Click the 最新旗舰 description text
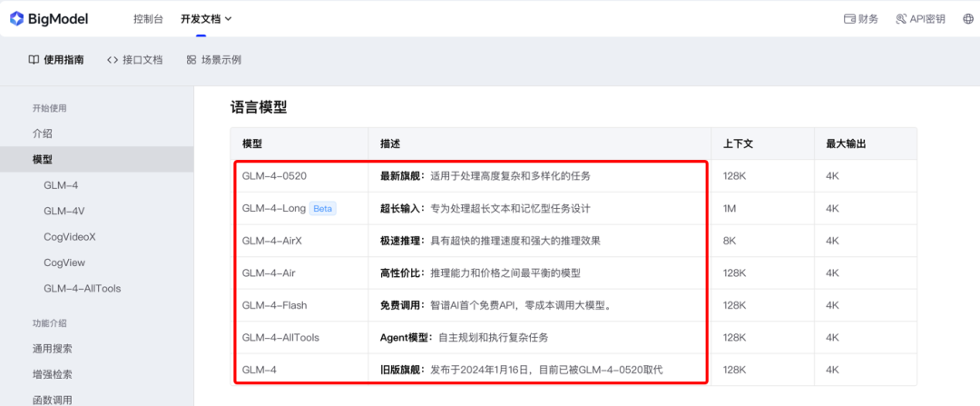This screenshot has height=406, width=980. [485, 176]
